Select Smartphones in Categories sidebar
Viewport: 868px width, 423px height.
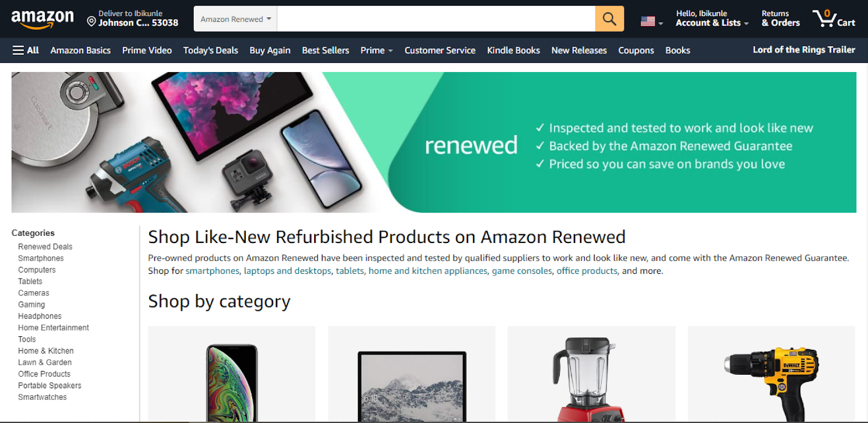(x=41, y=258)
